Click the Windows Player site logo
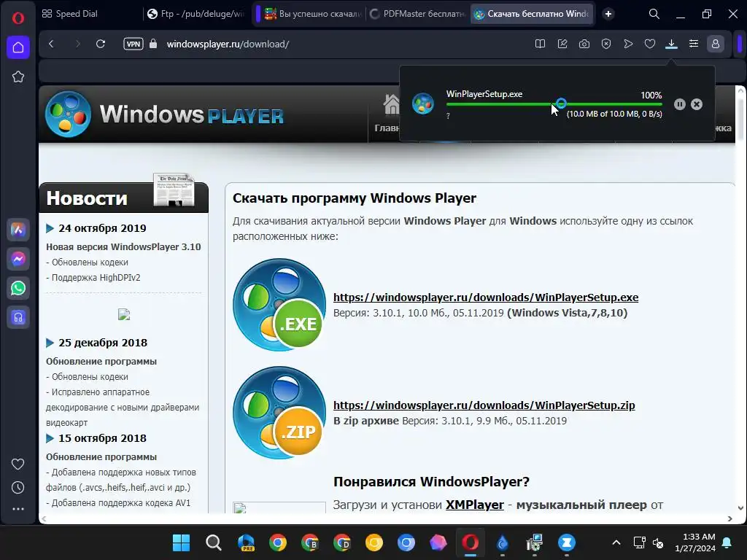The image size is (747, 560). 164,114
